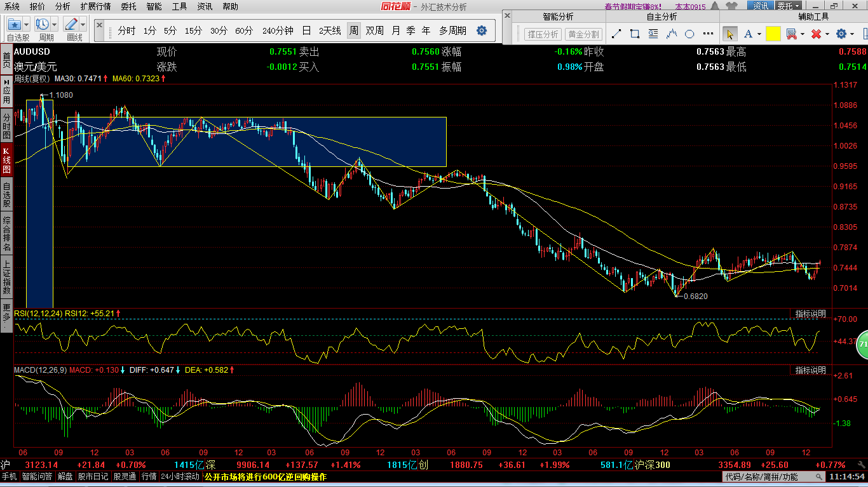Open the 工具 menu
Image resolution: width=868 pixels, height=487 pixels.
(180, 6)
